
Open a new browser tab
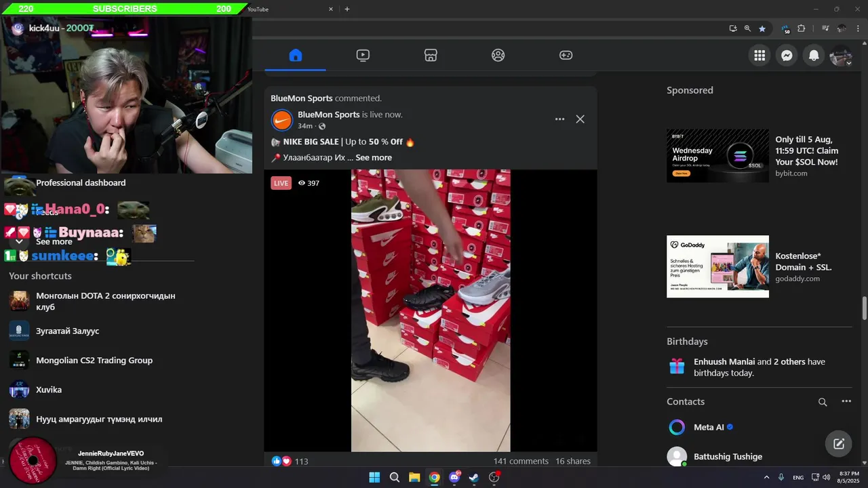(347, 9)
